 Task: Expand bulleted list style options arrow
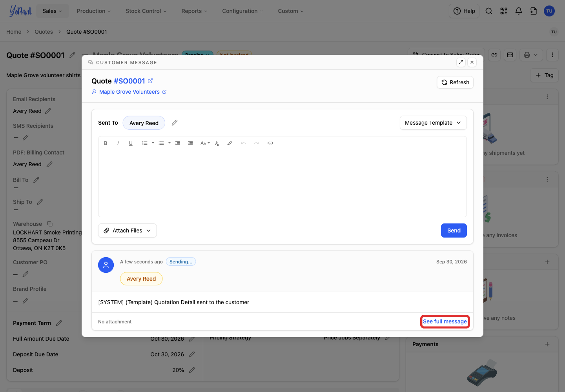pos(169,143)
